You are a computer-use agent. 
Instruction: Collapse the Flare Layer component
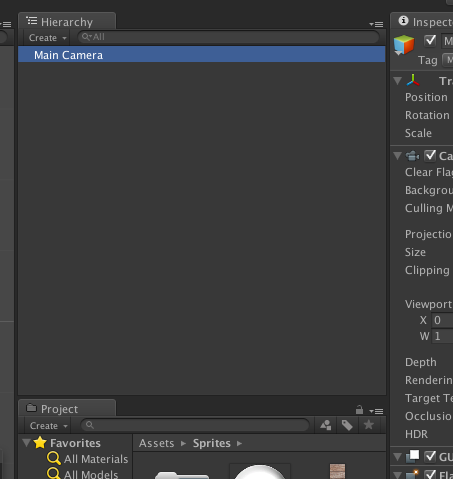[x=397, y=474]
